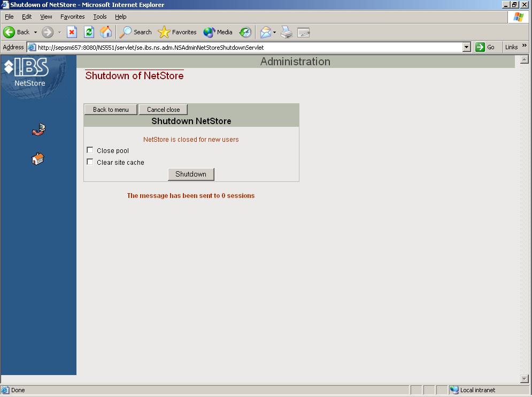Click the Back to menu button

[x=111, y=110]
